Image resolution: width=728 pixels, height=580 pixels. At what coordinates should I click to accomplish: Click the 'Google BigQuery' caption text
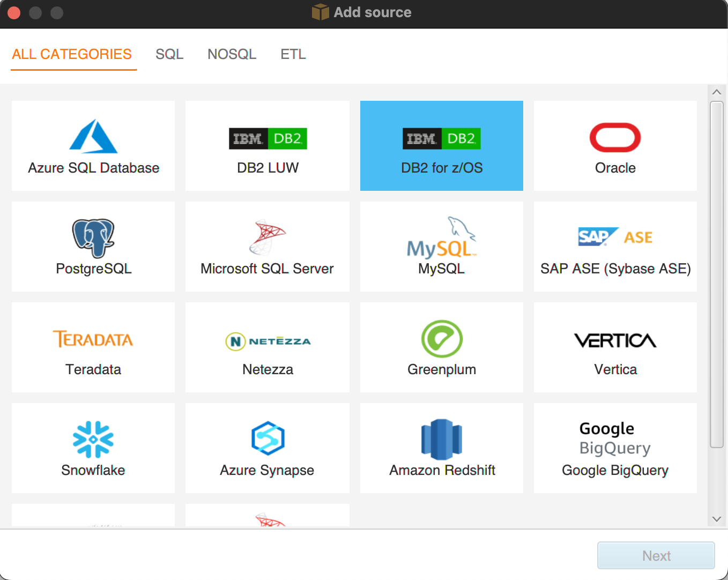tap(615, 470)
